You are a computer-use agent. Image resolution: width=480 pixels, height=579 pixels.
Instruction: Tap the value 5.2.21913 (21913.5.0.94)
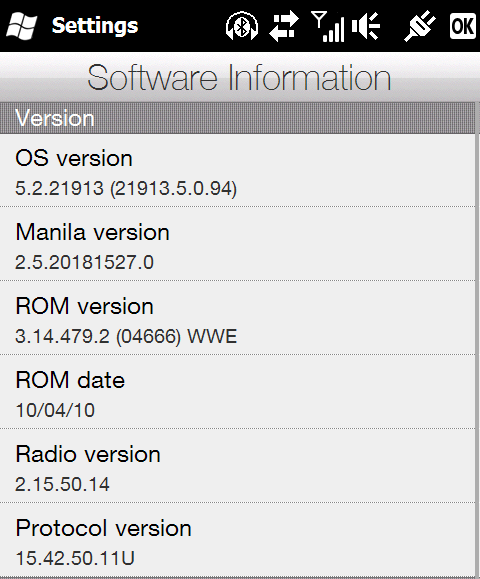[x=126, y=188]
